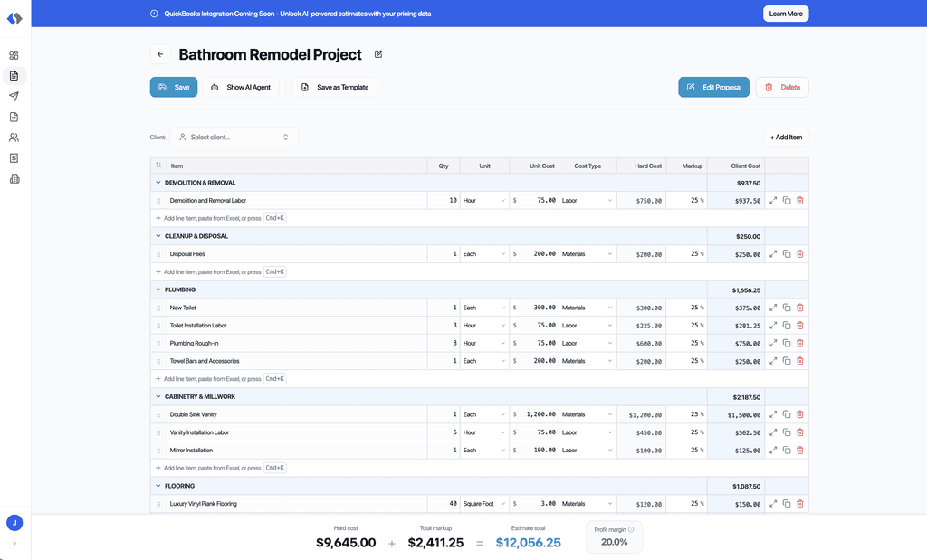Screen dimensions: 927x560
Task: Click Qty field of Plumbing Rough-in
Action: tap(444, 343)
